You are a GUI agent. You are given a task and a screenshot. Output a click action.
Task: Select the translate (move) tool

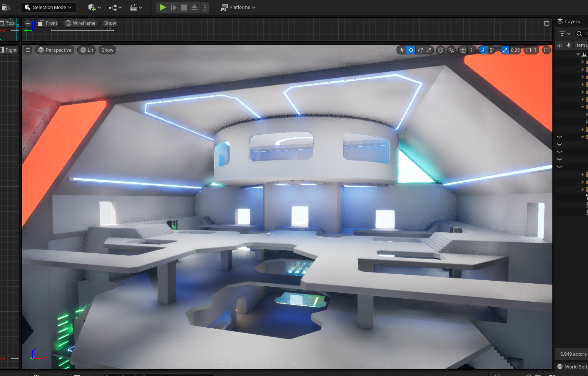click(411, 50)
